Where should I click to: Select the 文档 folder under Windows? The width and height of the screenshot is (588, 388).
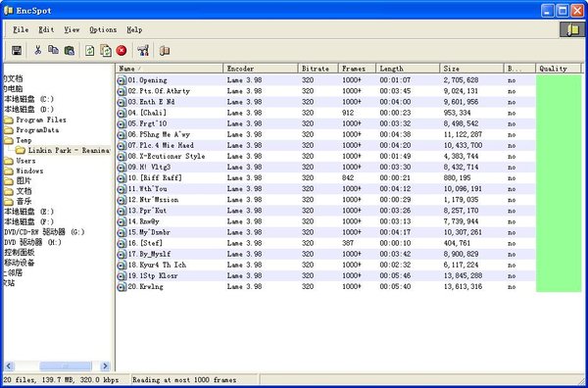point(24,191)
